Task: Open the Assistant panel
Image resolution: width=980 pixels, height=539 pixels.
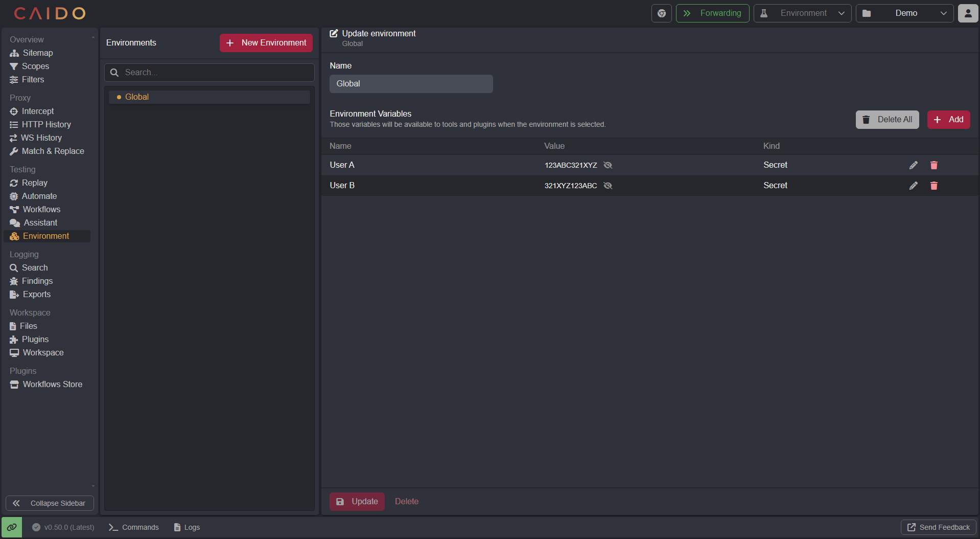Action: (x=40, y=222)
